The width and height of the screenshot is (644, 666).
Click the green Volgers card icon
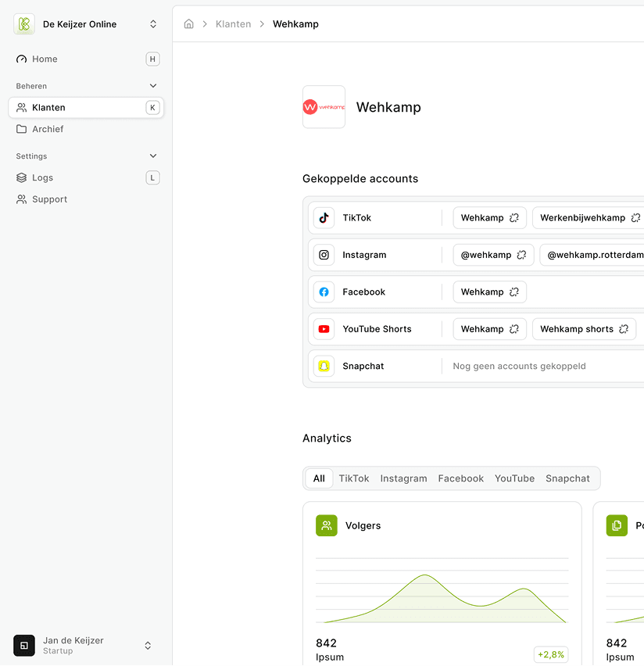point(327,525)
